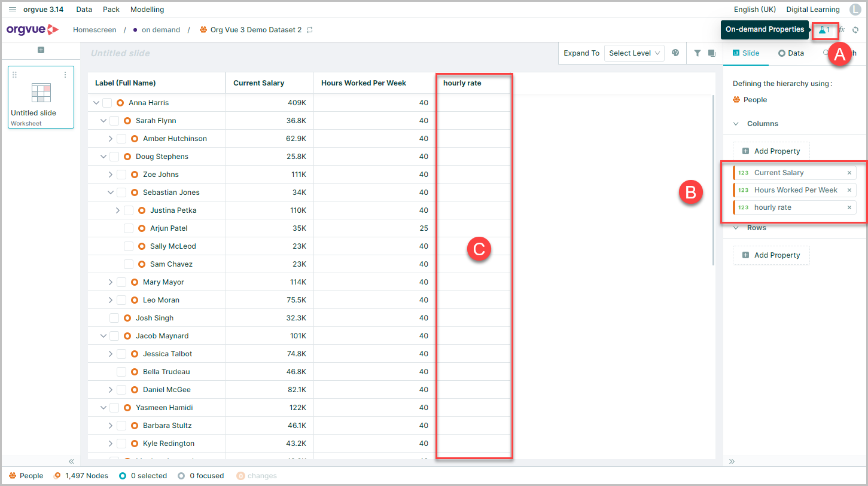Open the Data menu

coord(84,10)
